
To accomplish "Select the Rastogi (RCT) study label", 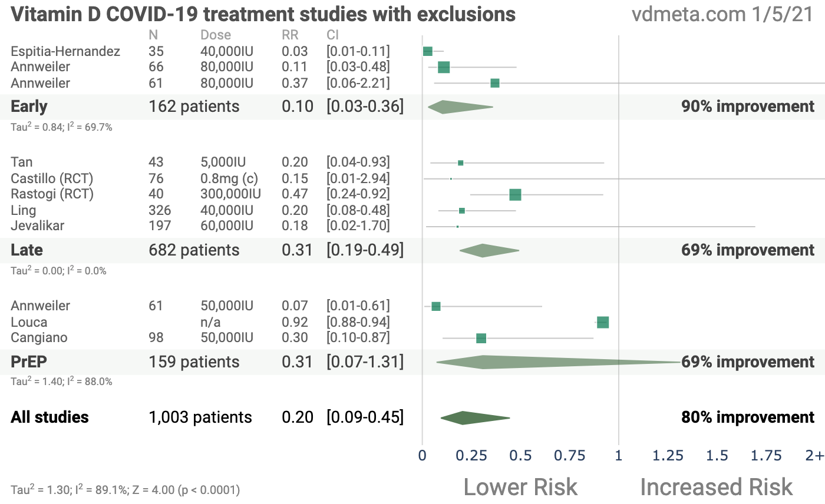I will click(x=52, y=194).
